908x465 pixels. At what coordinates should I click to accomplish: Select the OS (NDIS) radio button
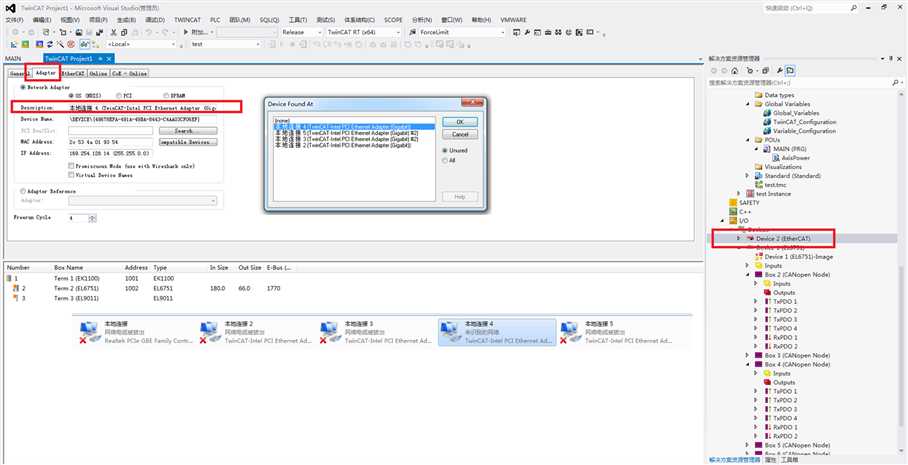tap(71, 96)
